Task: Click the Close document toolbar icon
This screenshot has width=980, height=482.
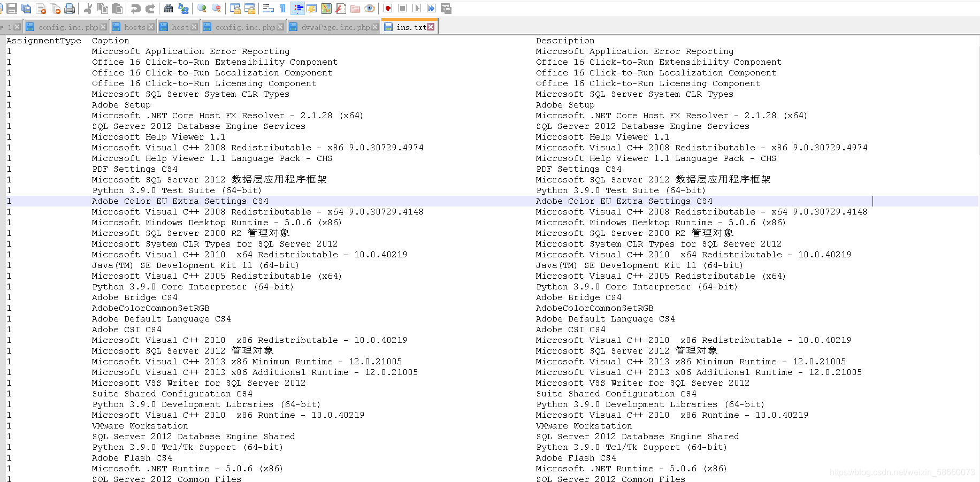Action: pos(41,9)
